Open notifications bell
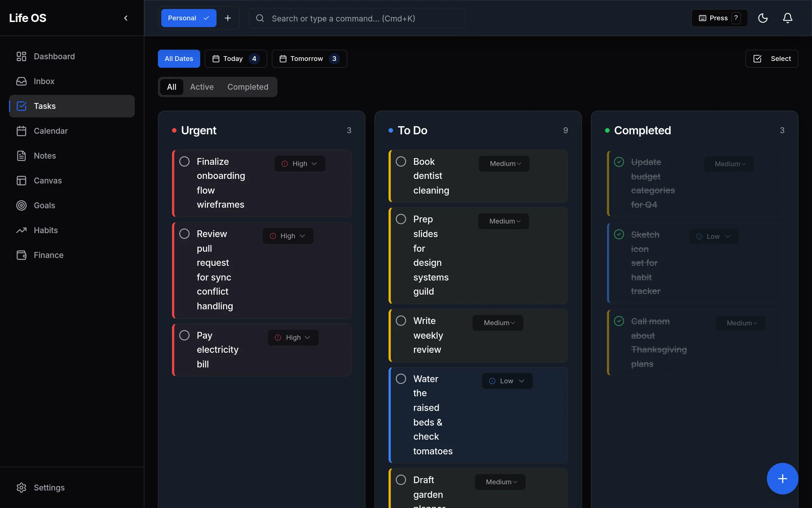This screenshot has width=812, height=508. click(788, 18)
